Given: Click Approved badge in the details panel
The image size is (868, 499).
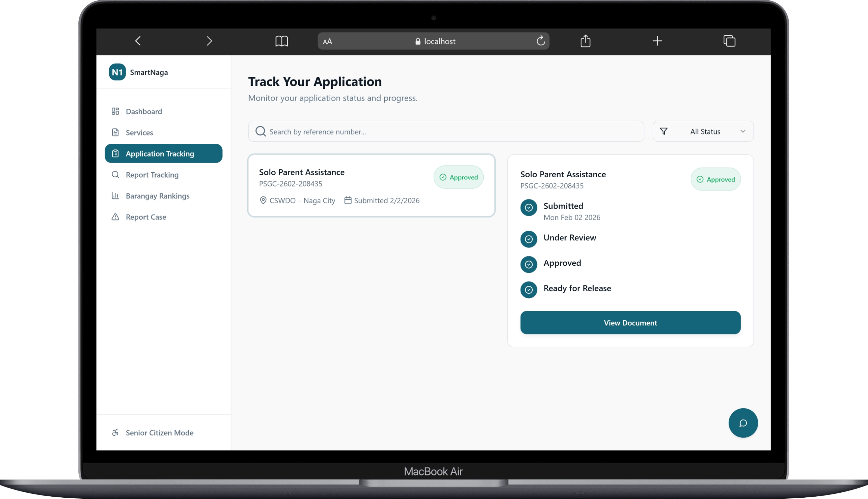Looking at the screenshot, I should [x=716, y=179].
